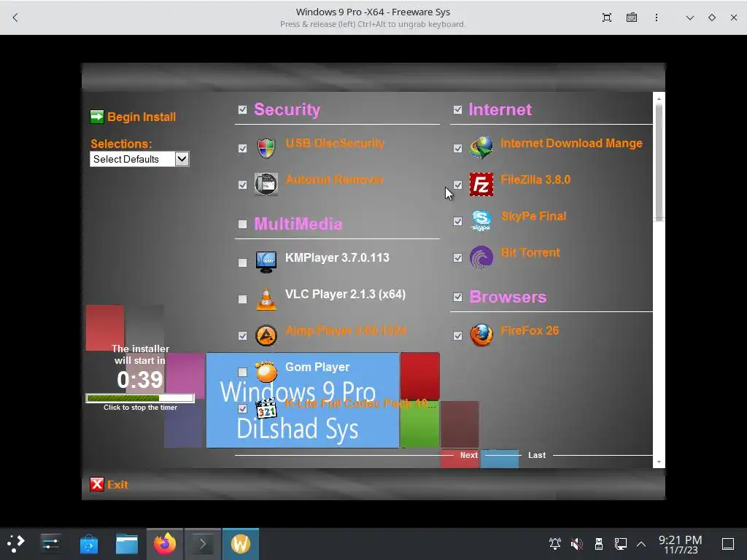Click the Next page button
This screenshot has height=560, width=747.
[469, 455]
